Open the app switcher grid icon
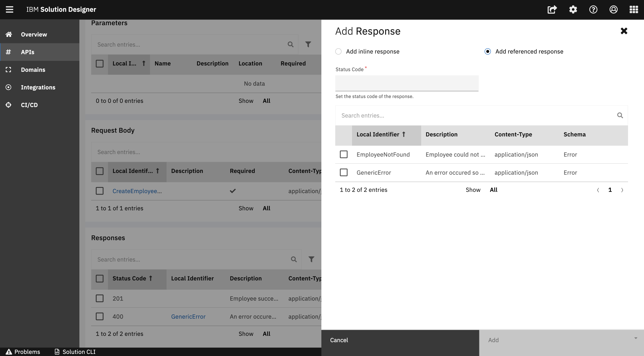Screen dimensions: 644x356 click(x=633, y=9)
